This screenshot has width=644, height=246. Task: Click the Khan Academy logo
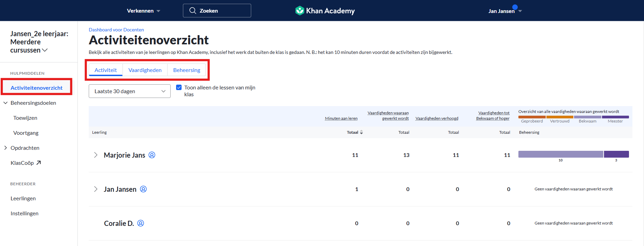tap(325, 11)
